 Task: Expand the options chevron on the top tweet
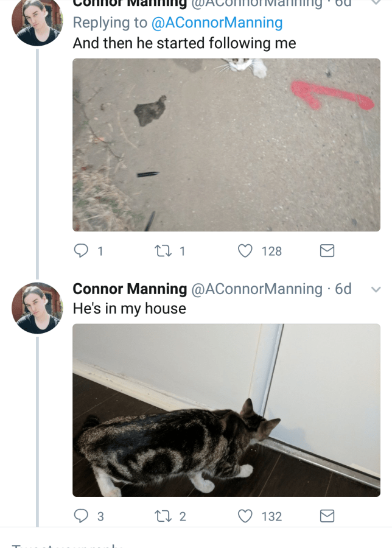[376, 3]
